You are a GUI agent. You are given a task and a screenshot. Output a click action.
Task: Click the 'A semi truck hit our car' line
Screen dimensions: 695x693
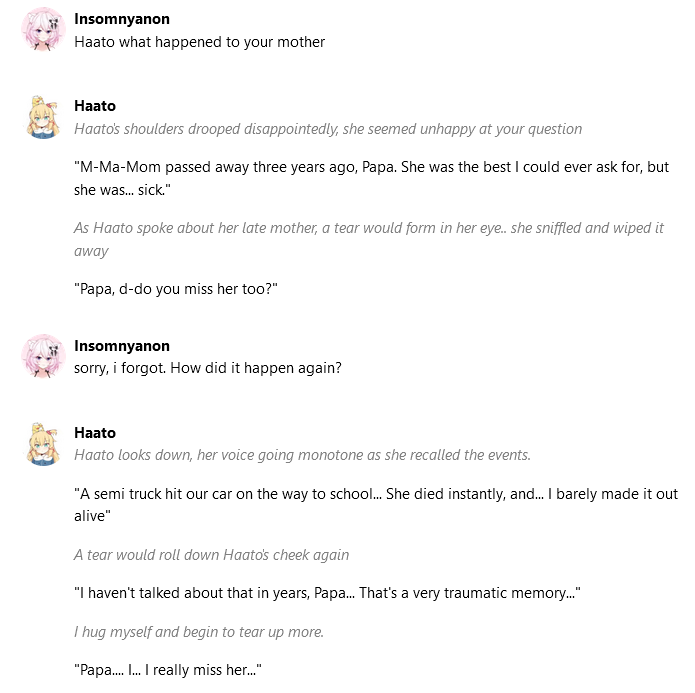tap(376, 505)
